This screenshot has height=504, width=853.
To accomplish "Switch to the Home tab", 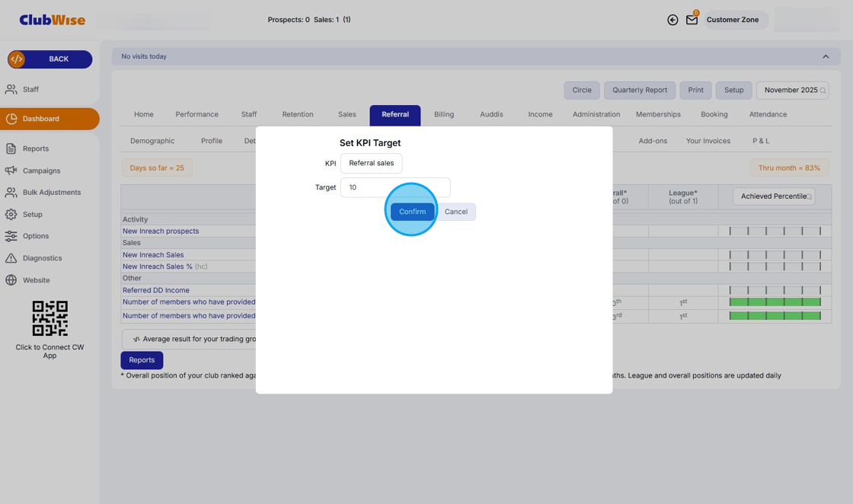I will pos(144,115).
